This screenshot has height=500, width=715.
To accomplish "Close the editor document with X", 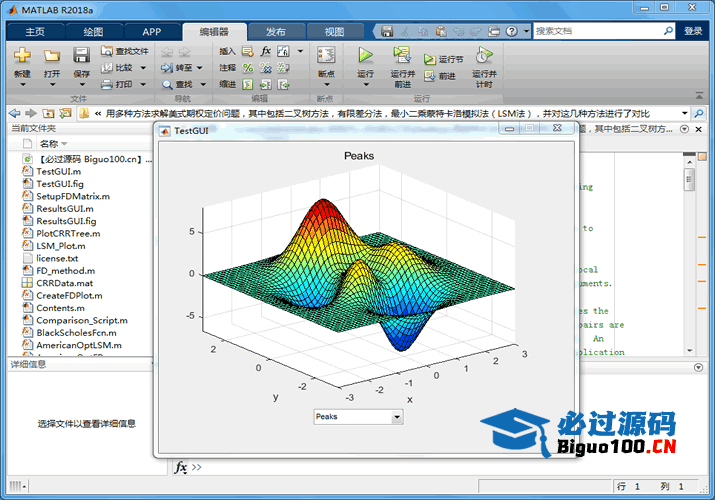I will tap(698, 129).
